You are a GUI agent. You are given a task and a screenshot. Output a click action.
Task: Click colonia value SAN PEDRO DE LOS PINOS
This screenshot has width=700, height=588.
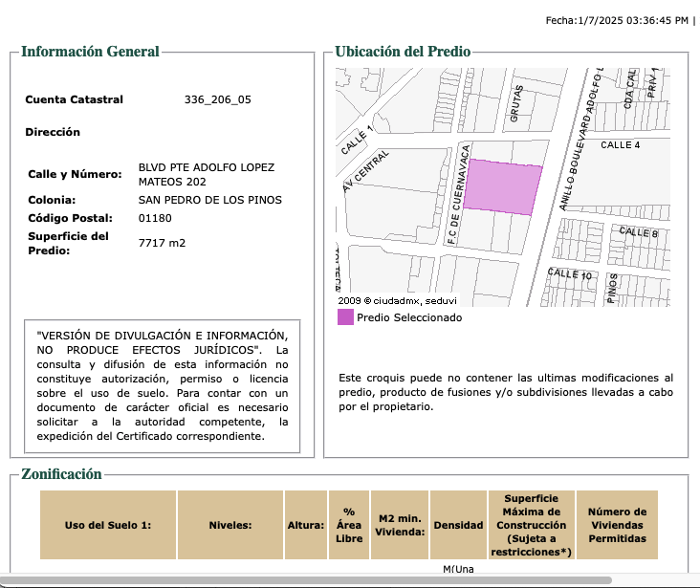point(209,200)
